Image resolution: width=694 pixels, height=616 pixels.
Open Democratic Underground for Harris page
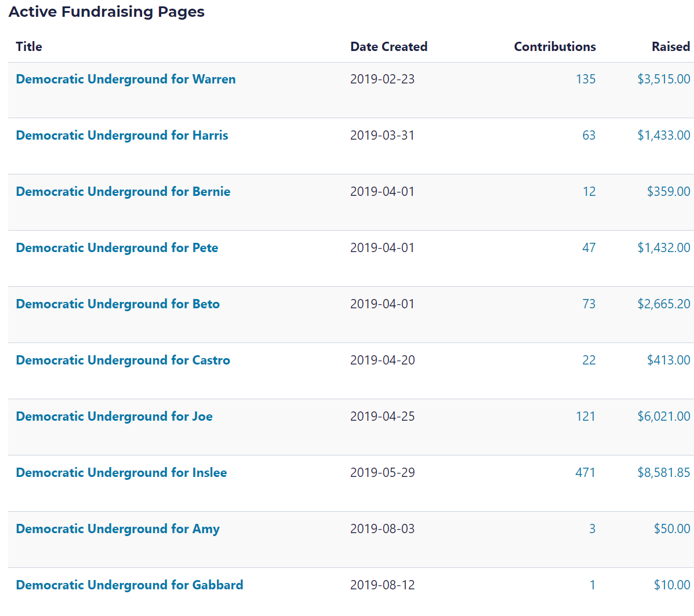(x=122, y=136)
